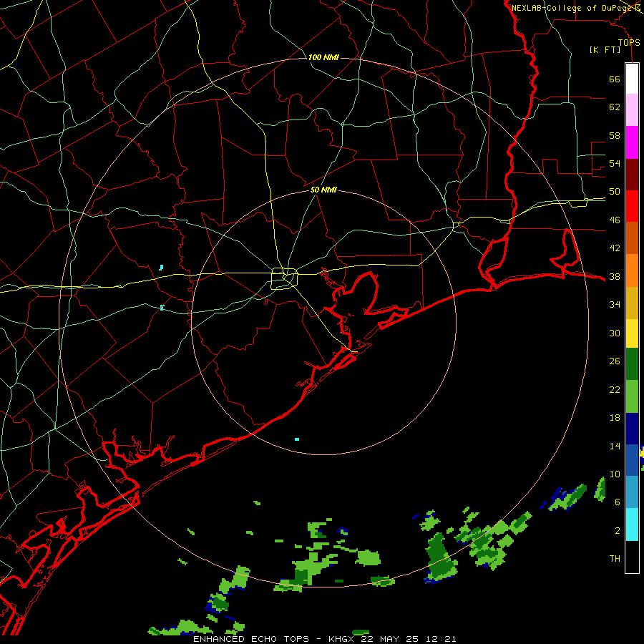Click the 46 legend value
The height and width of the screenshot is (644, 644).
(615, 220)
